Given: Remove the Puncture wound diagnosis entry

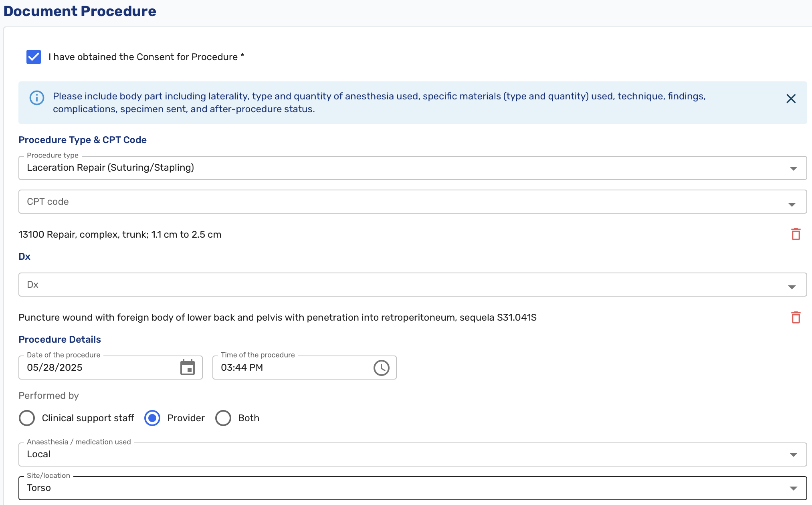Looking at the screenshot, I should tap(796, 317).
